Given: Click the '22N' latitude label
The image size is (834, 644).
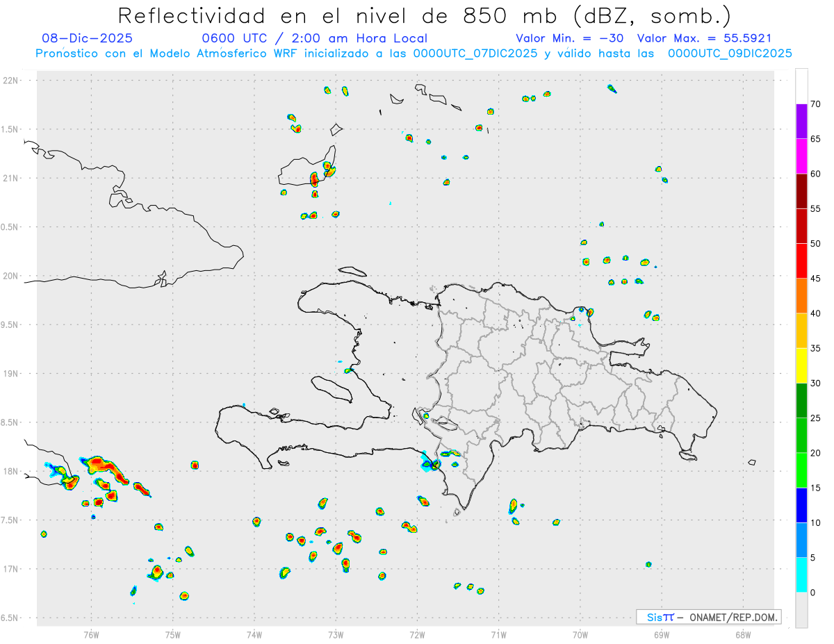Looking at the screenshot, I should coord(12,81).
